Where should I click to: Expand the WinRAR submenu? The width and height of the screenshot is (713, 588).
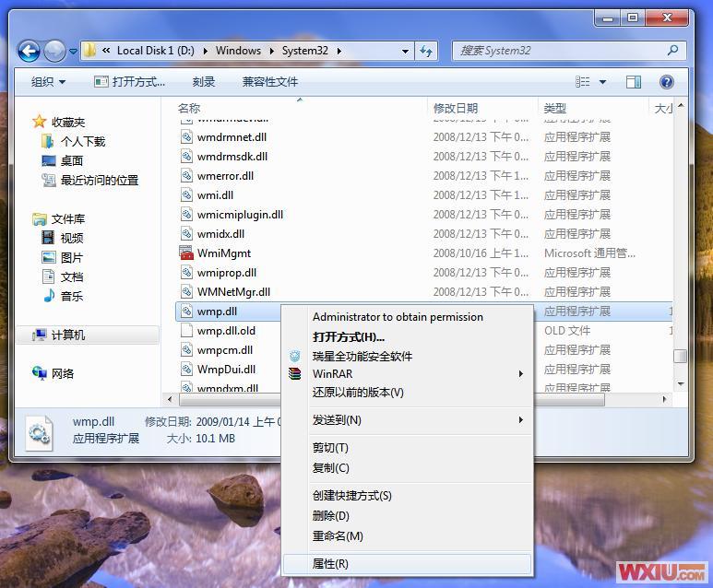pos(520,374)
